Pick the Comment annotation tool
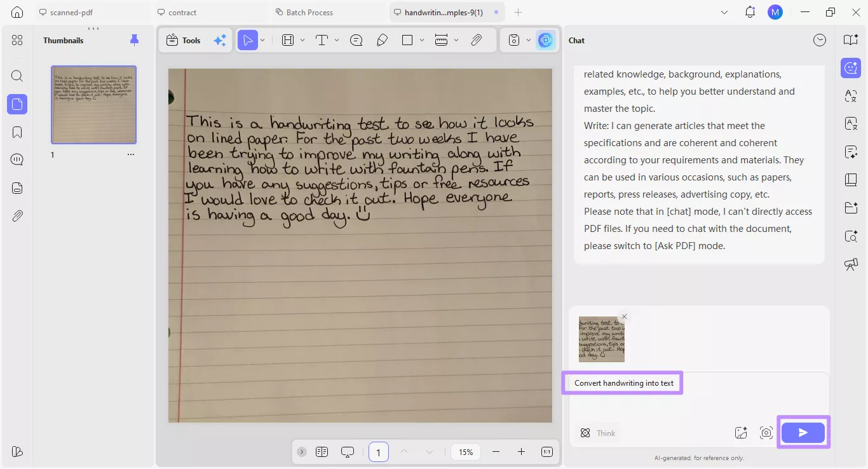 pos(356,39)
